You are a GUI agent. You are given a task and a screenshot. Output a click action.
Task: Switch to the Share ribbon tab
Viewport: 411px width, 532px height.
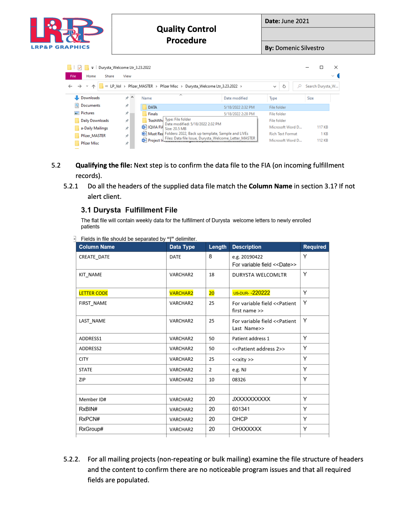[x=109, y=76]
